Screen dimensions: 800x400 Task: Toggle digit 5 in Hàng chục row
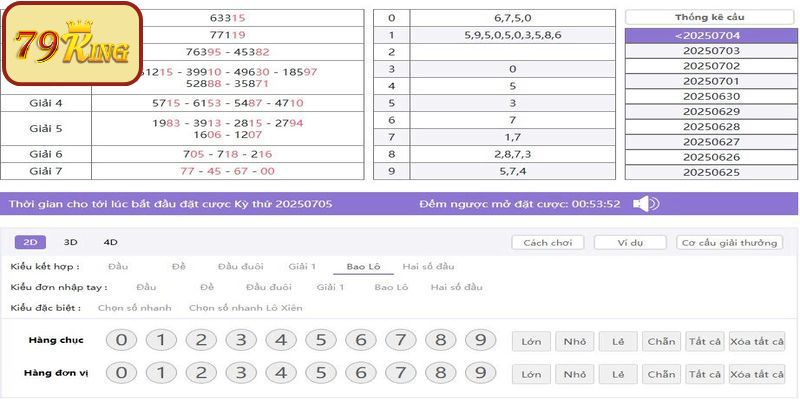pyautogui.click(x=321, y=340)
